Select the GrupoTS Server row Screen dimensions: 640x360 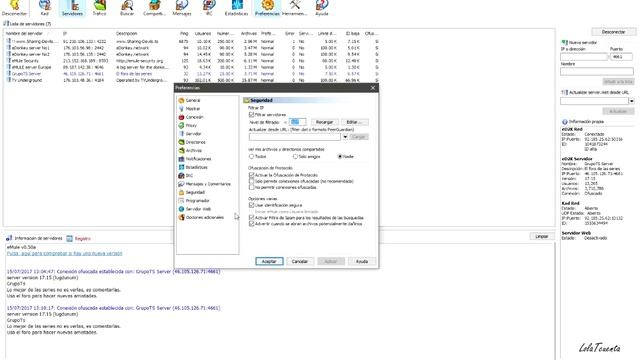[192, 74]
